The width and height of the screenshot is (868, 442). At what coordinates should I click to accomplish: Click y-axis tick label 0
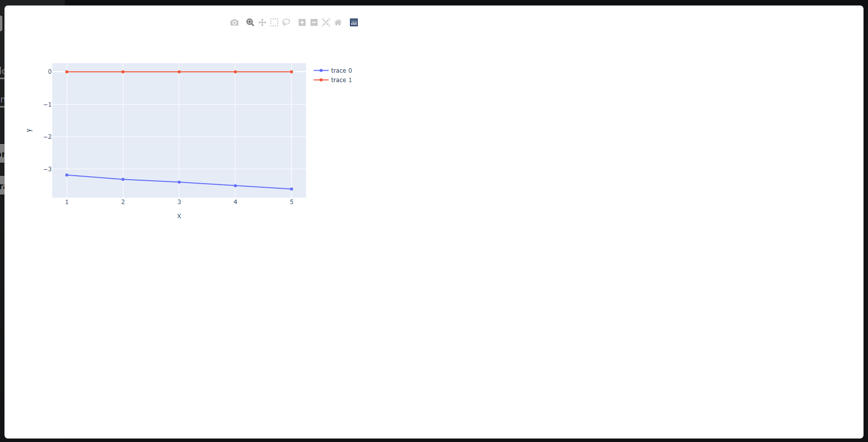coord(50,72)
